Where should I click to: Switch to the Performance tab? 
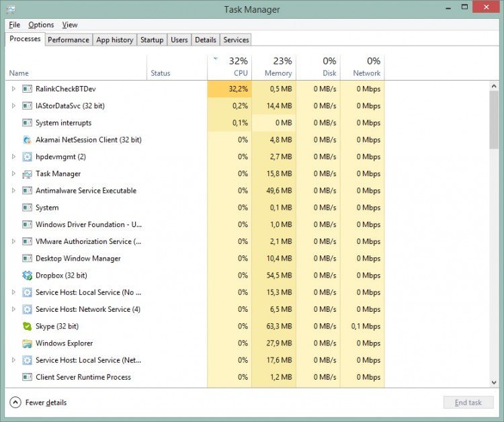coord(69,40)
